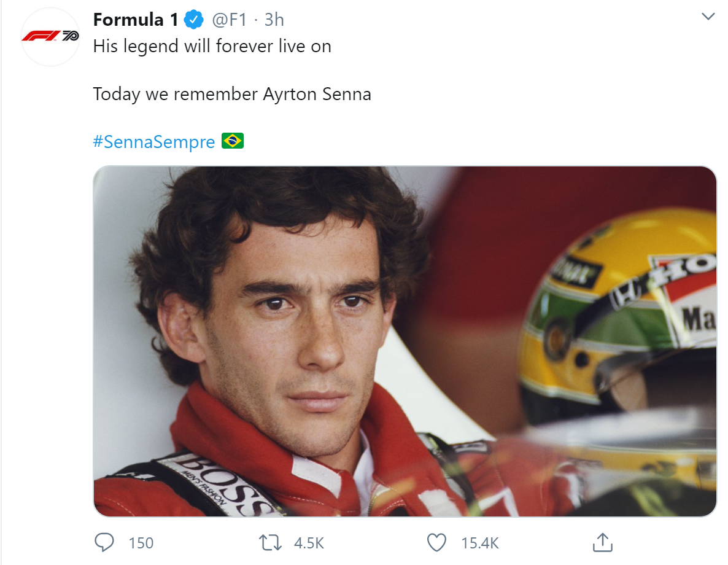This screenshot has width=728, height=565.
Task: Click the heart icon to favorite
Action: click(436, 542)
